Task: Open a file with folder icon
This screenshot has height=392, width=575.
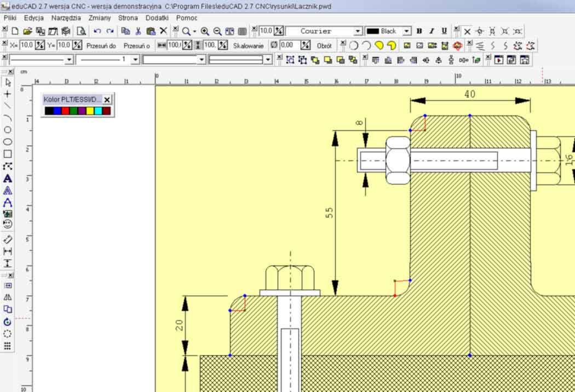Action: tap(27, 31)
